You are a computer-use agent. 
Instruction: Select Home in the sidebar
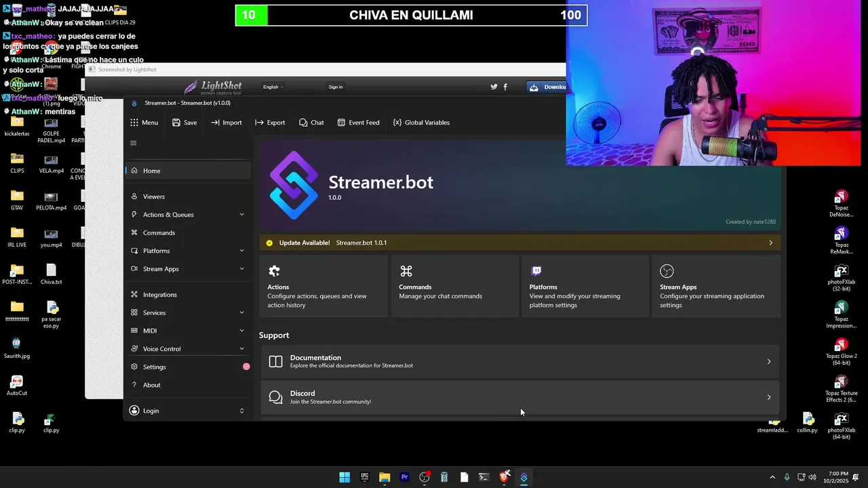(188, 171)
